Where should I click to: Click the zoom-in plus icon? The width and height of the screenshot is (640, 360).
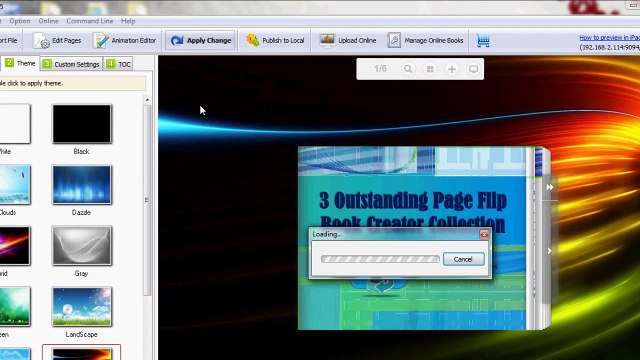(x=451, y=69)
